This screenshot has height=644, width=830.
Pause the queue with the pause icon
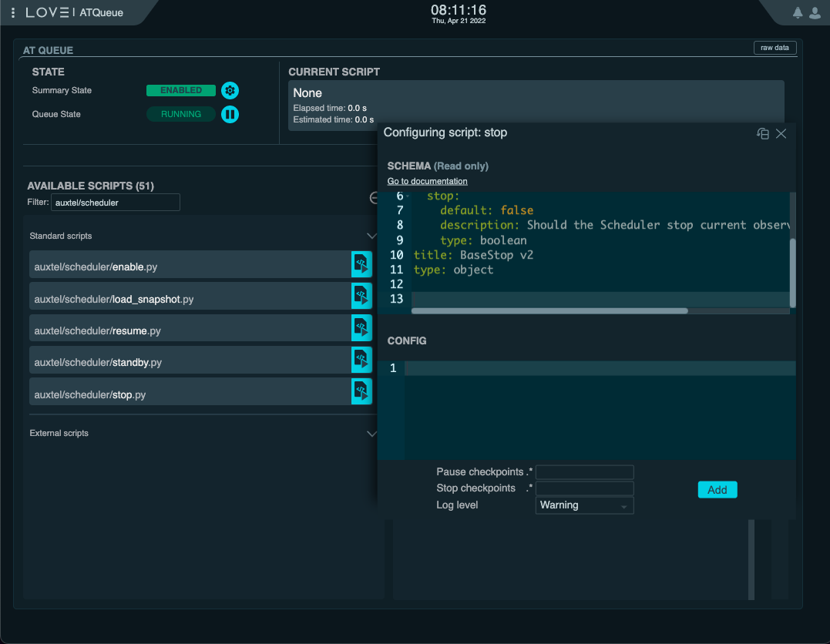point(230,114)
